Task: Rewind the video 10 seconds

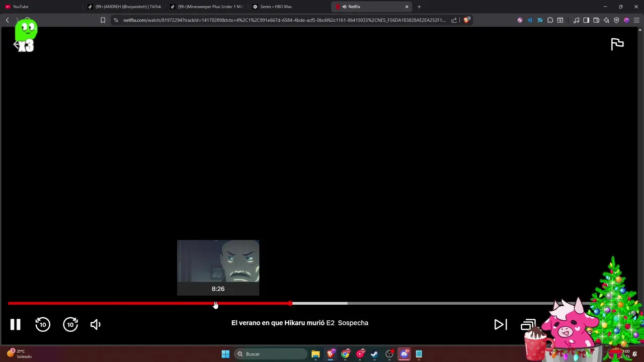Action: tap(43, 324)
